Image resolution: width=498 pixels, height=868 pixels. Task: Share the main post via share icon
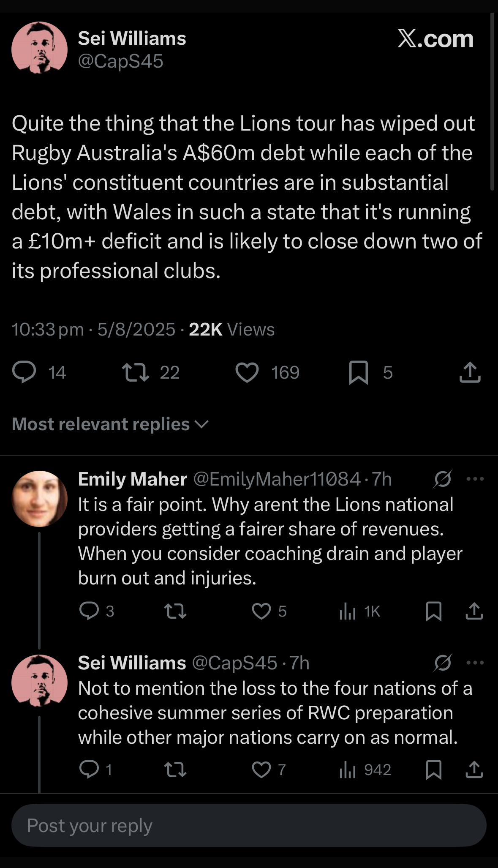click(470, 372)
